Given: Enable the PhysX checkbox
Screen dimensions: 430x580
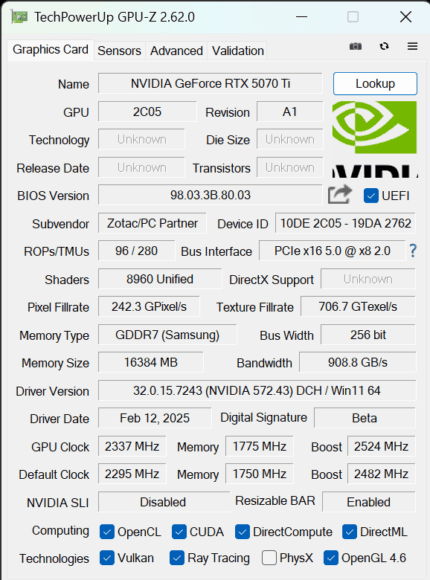Looking at the screenshot, I should [269, 558].
